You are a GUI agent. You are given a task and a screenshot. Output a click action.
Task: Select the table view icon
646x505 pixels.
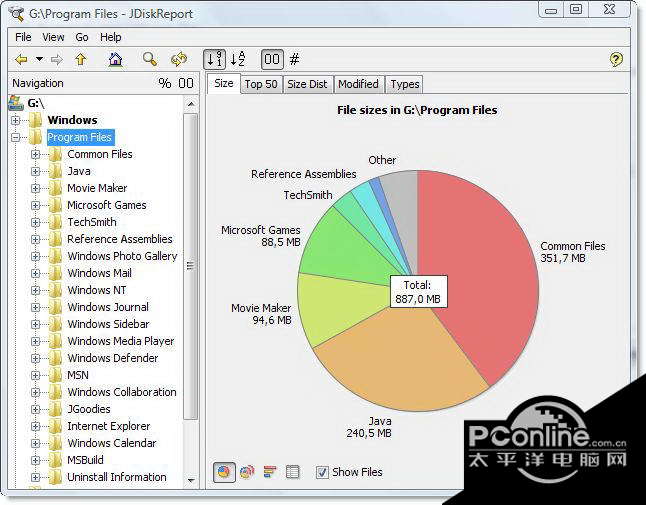[293, 472]
